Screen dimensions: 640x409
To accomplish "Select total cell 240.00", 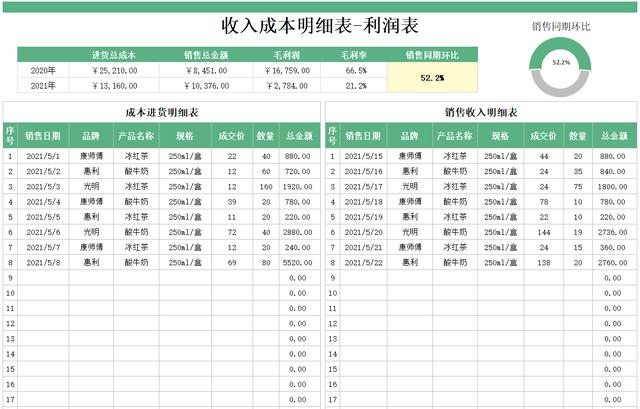I will [298, 247].
